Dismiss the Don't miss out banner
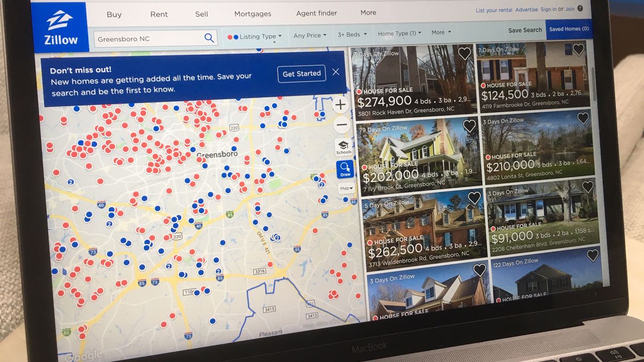The height and width of the screenshot is (362, 644). 336,72
